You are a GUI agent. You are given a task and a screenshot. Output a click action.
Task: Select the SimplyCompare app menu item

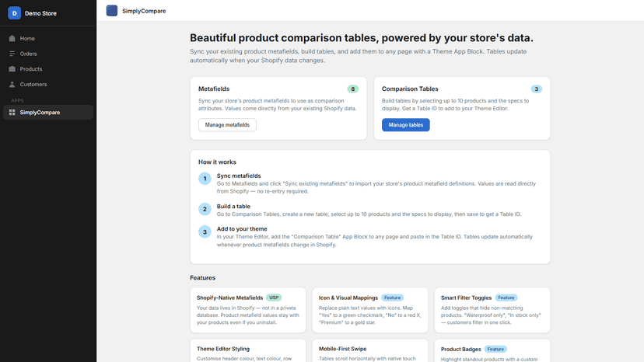tap(48, 113)
